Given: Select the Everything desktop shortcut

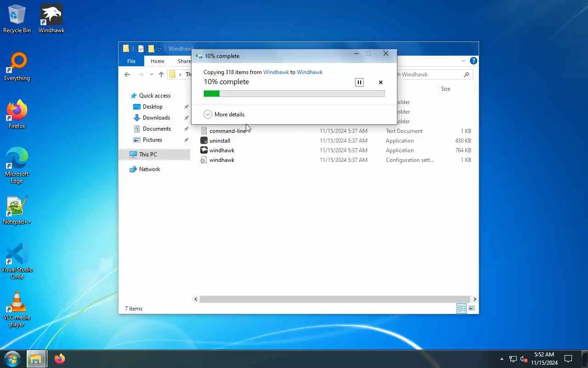Looking at the screenshot, I should point(17,67).
